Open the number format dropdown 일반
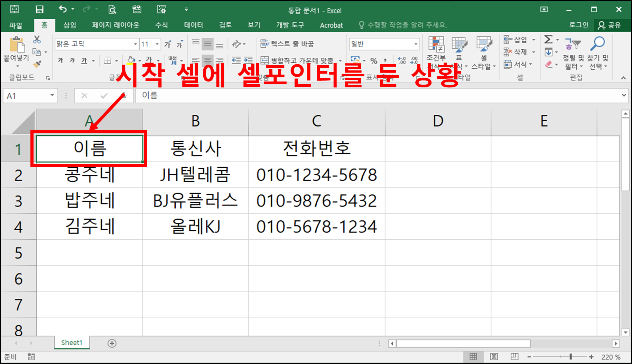Screen dimensions: 632x364 tap(416, 44)
